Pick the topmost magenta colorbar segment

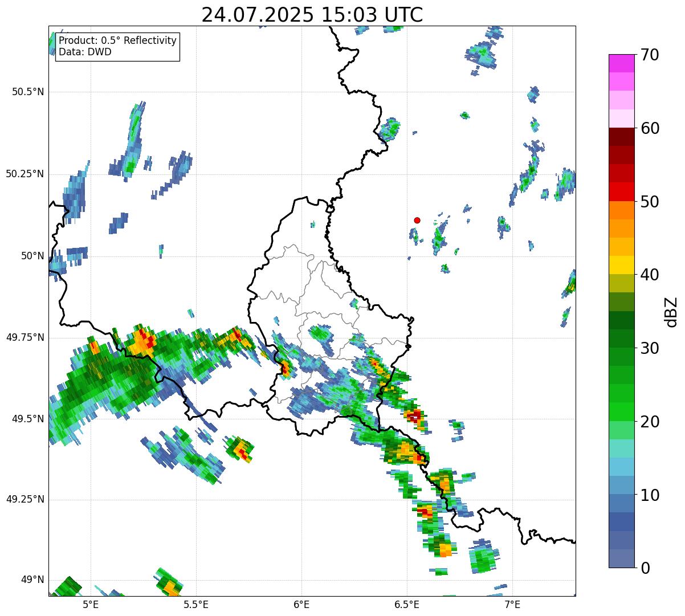(x=622, y=63)
